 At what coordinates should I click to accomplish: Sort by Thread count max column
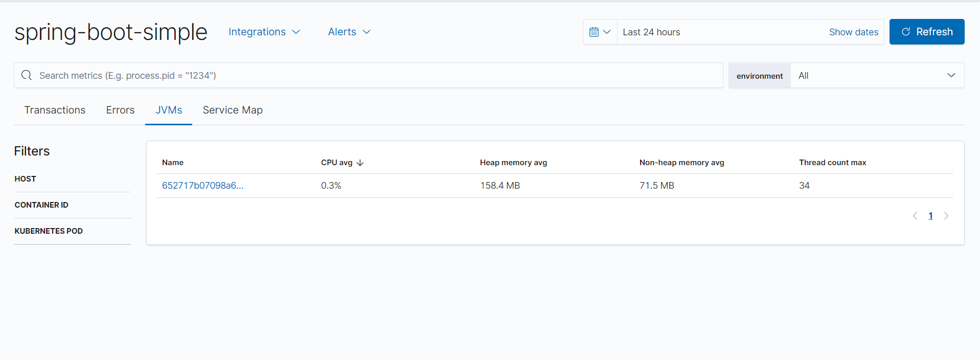pos(832,163)
